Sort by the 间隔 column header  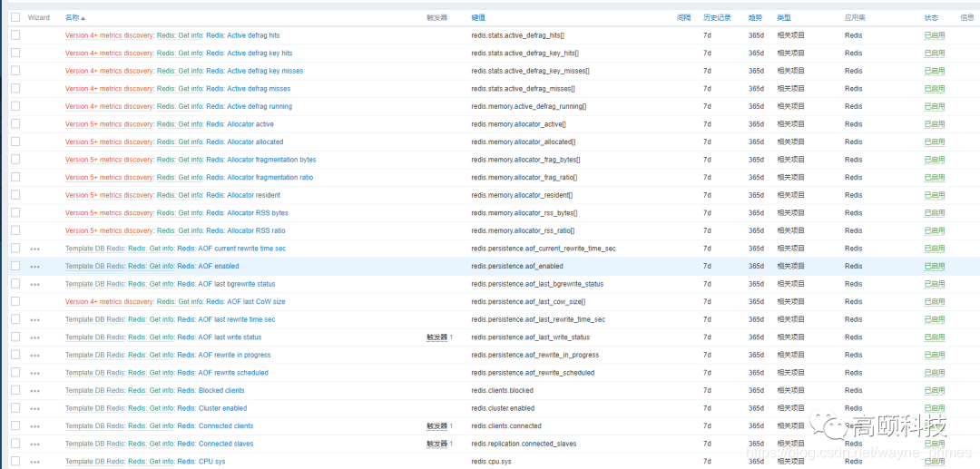click(x=684, y=18)
